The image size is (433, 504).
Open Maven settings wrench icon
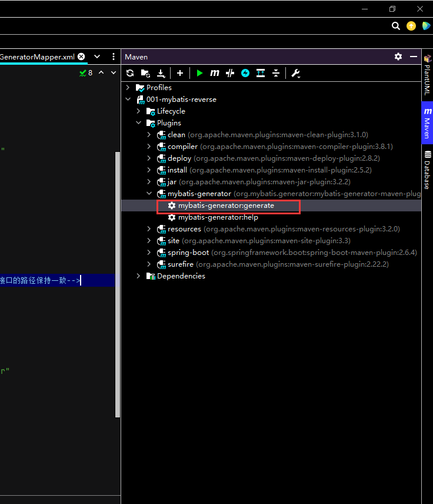295,73
